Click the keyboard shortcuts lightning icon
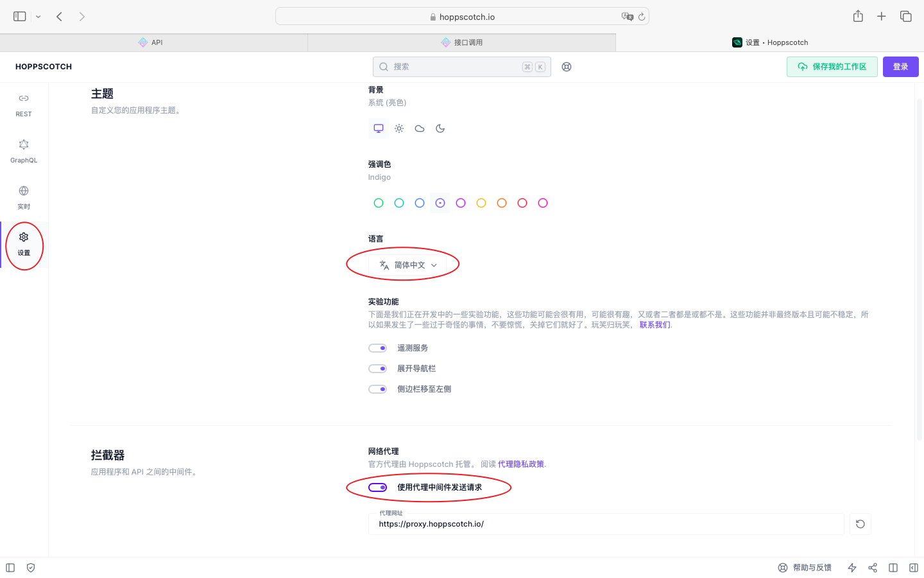This screenshot has height=578, width=924. tap(852, 568)
